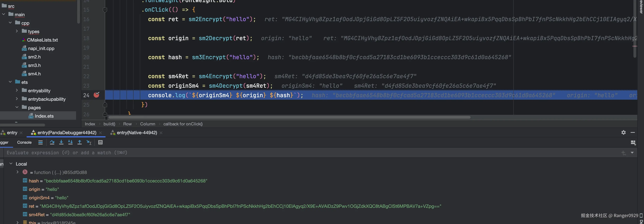
Task: Click the Step Out up-arrow icon
Action: click(x=79, y=142)
